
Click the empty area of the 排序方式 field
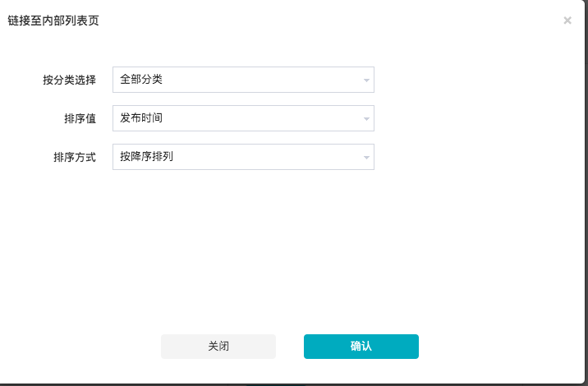coord(268,157)
